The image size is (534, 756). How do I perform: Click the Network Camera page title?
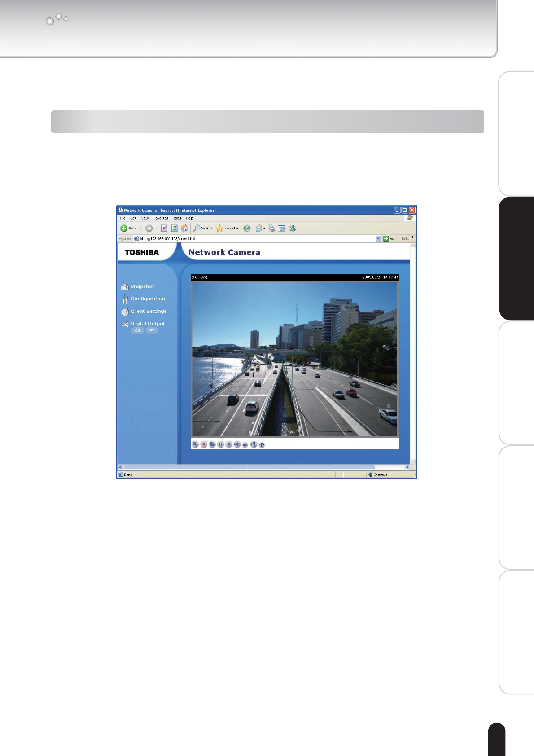coord(224,252)
